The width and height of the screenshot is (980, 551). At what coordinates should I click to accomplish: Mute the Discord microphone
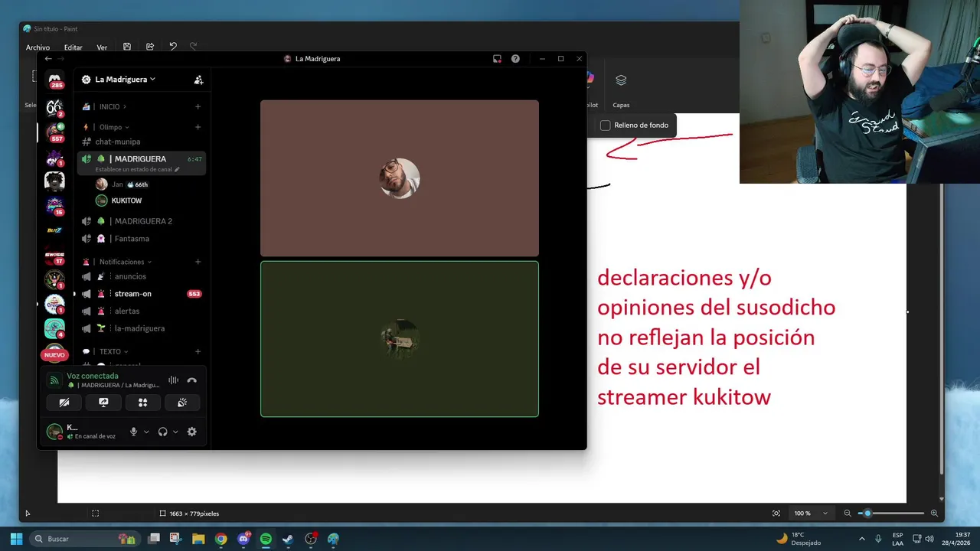tap(133, 432)
